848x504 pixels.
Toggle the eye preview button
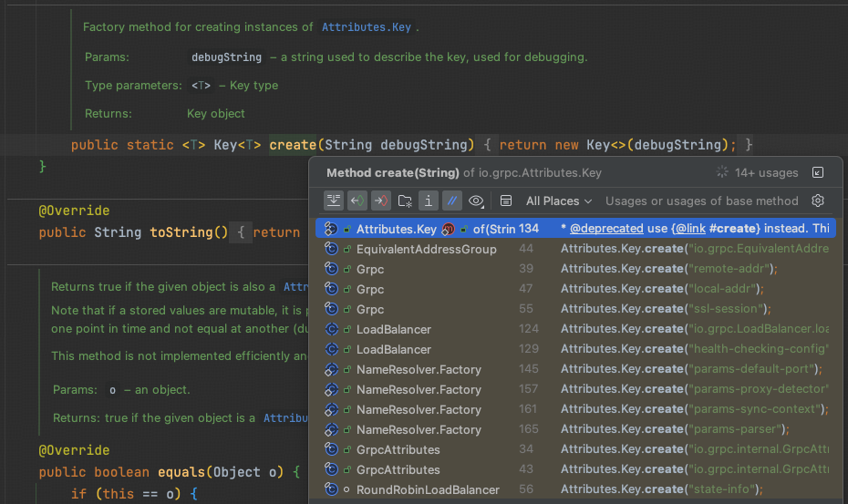coord(476,201)
